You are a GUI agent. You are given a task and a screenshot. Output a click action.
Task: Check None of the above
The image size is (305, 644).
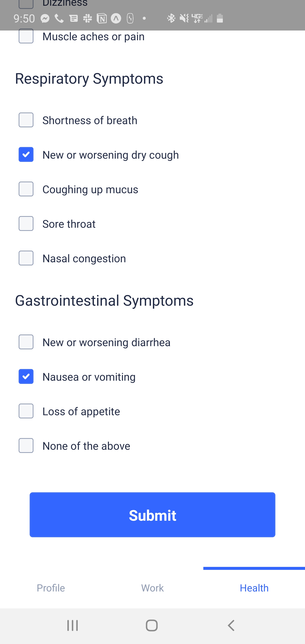click(x=26, y=446)
